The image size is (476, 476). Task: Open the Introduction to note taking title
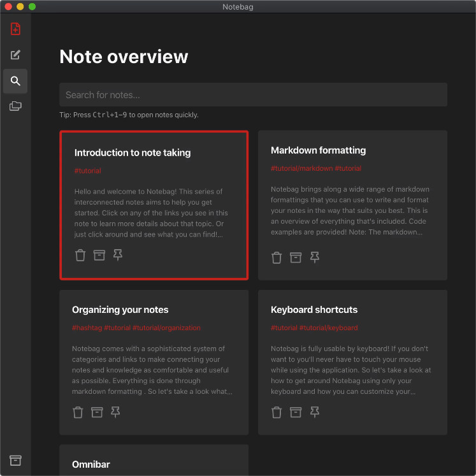[x=133, y=153]
